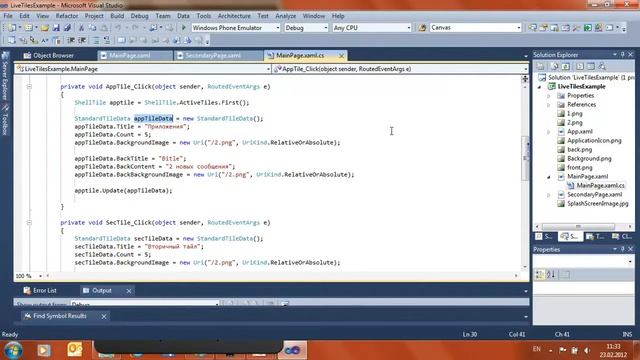Screen dimensions: 640x360
Task: Collapse the AppTile_Click method outline
Action: [29, 87]
